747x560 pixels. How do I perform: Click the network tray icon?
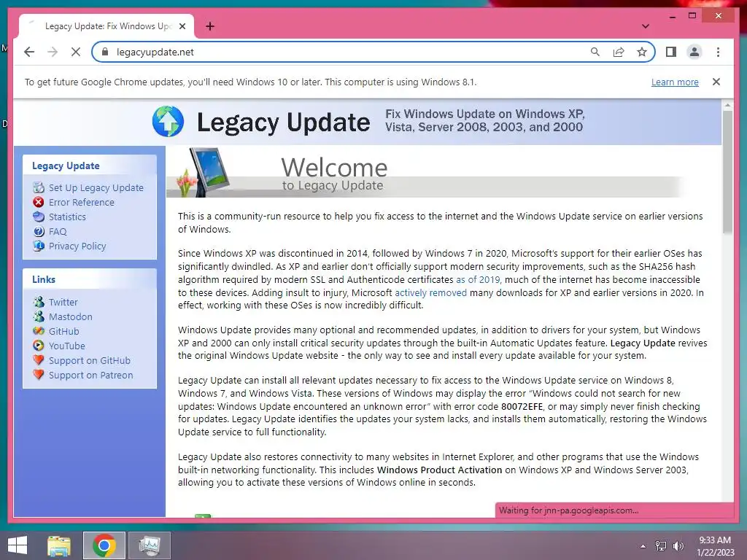click(661, 546)
